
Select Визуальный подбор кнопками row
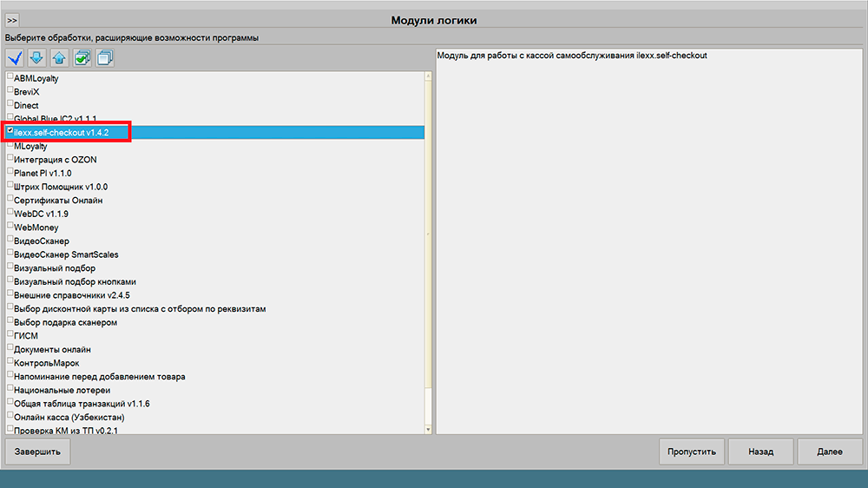pos(215,282)
